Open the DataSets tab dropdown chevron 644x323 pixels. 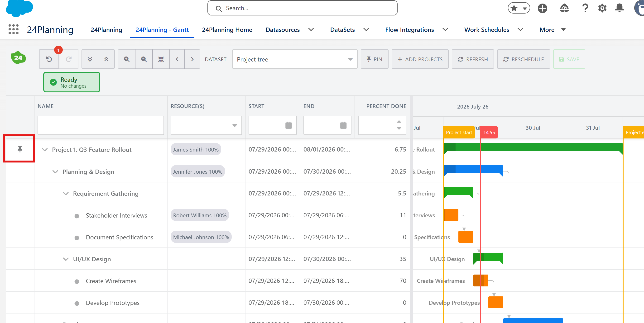[x=366, y=29]
